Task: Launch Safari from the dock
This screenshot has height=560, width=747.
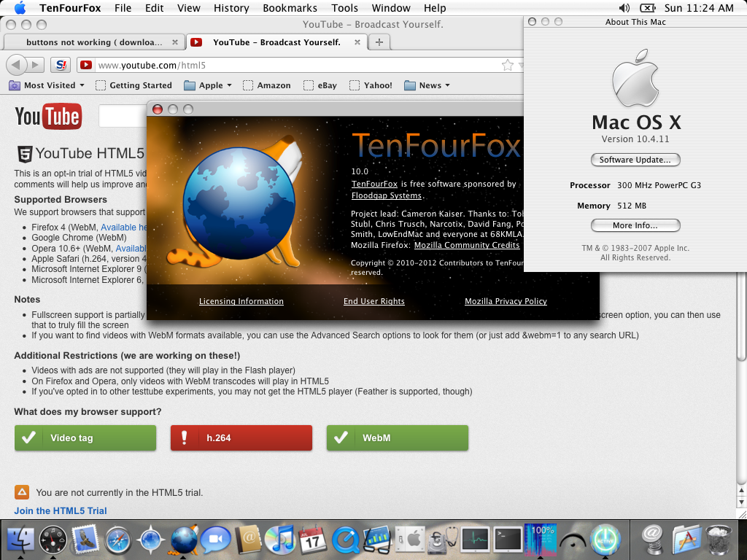Action: coord(117,540)
